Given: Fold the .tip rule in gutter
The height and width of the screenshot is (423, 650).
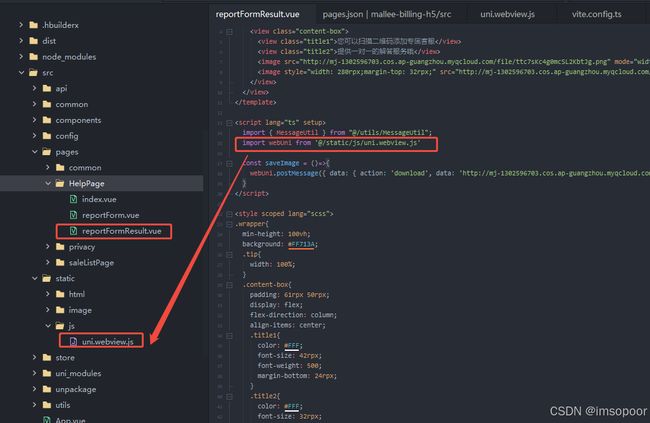Looking at the screenshot, I should 229,254.
